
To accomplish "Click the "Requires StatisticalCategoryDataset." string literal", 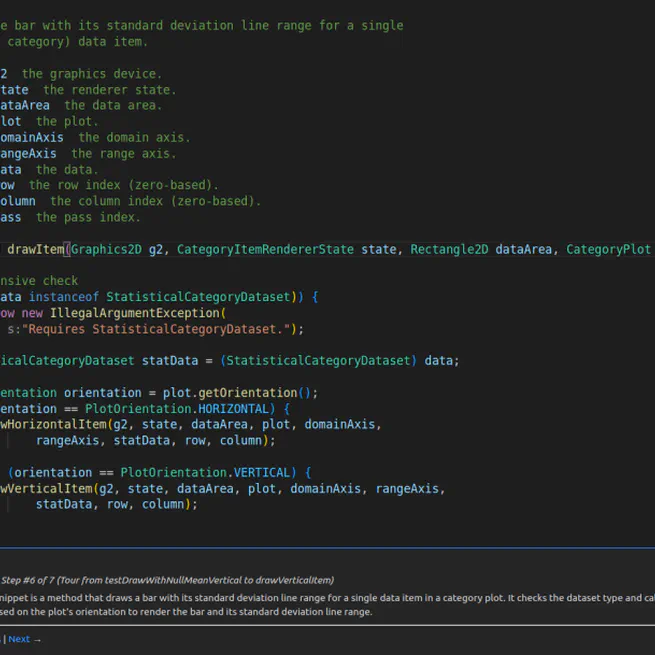I will pyautogui.click(x=156, y=329).
